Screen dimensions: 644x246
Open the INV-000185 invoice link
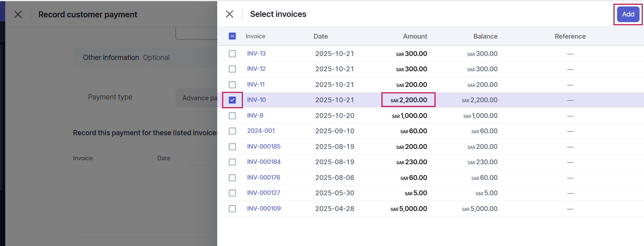pyautogui.click(x=264, y=147)
